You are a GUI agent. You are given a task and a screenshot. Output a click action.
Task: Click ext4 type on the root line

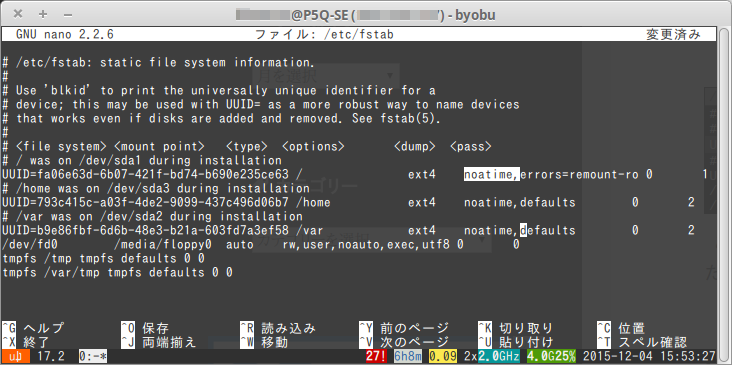pyautogui.click(x=422, y=175)
